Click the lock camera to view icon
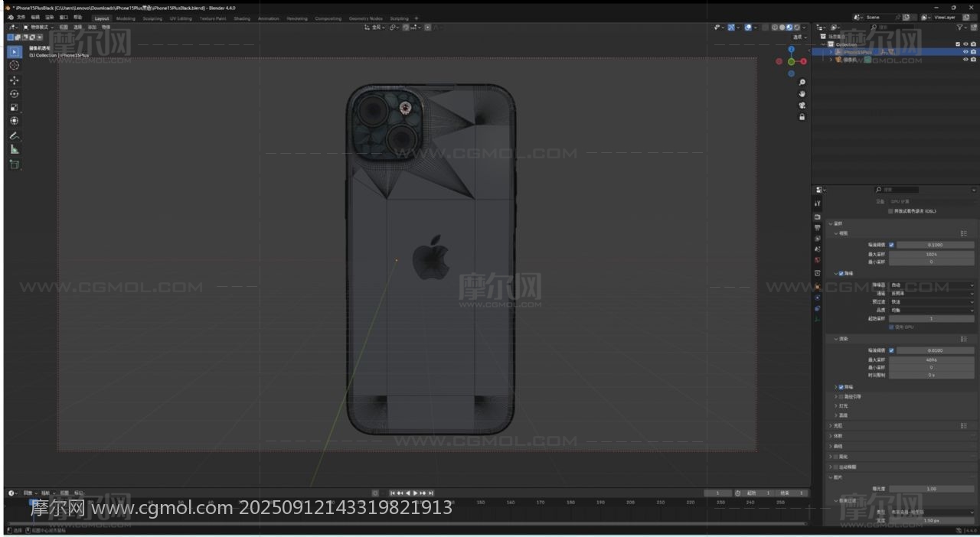This screenshot has width=980, height=537. point(802,117)
